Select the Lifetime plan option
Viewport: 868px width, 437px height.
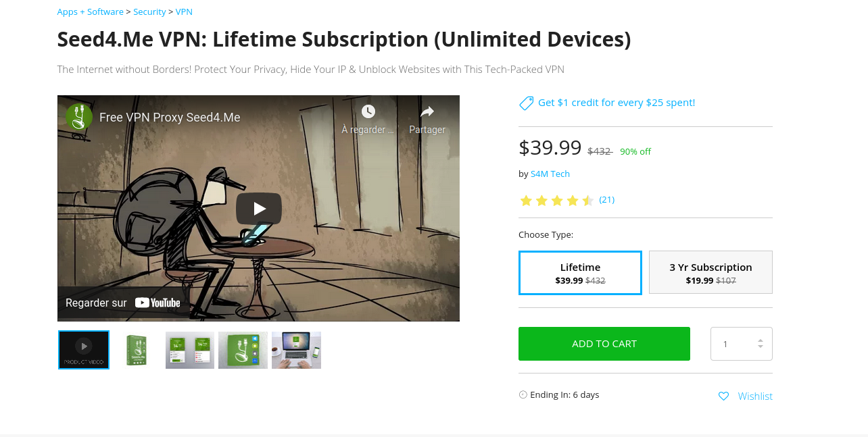click(580, 273)
